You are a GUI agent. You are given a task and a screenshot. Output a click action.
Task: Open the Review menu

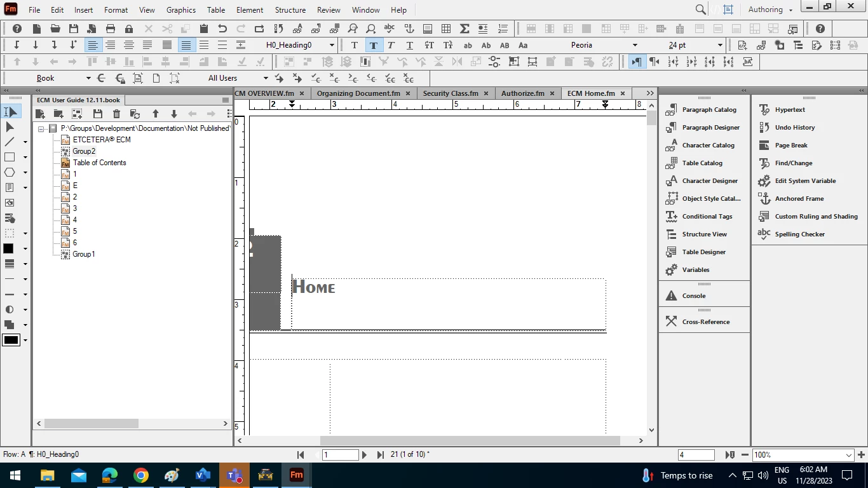(x=329, y=10)
